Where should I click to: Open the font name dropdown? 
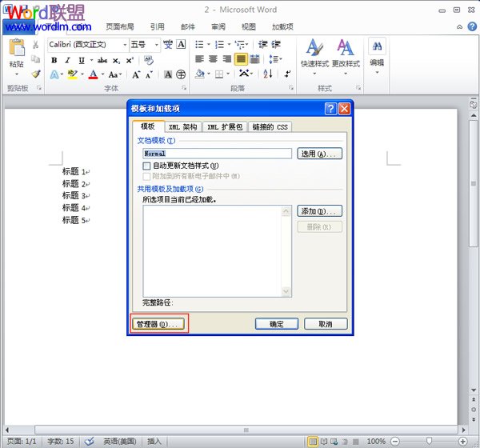click(x=125, y=45)
